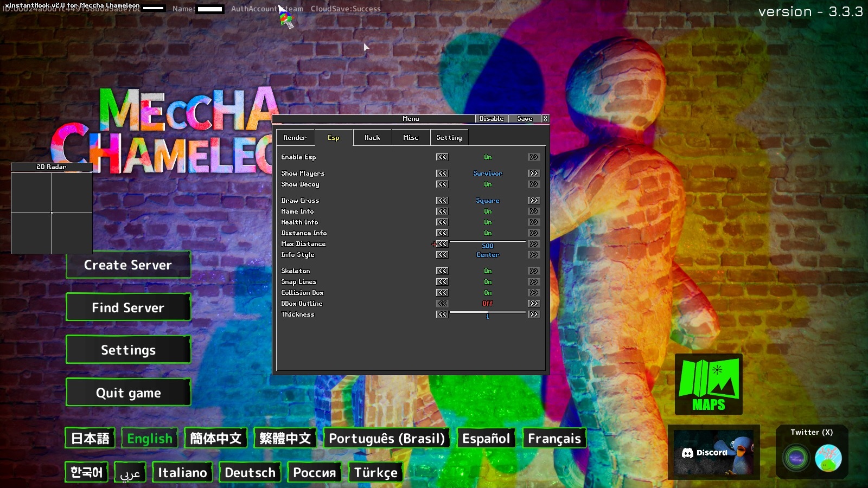The height and width of the screenshot is (488, 868).
Task: Click right arrow for Health Info
Action: click(x=534, y=222)
